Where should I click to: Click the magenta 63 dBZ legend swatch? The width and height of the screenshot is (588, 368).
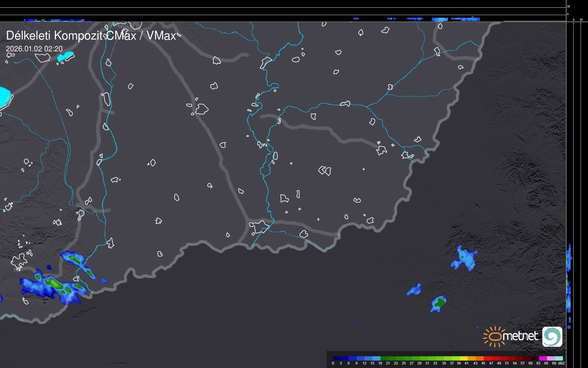[x=543, y=358]
